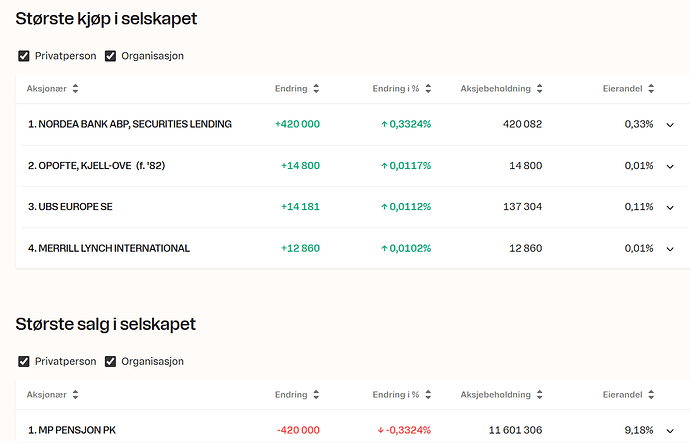Sort Største kjøp table by Eierandel
Image resolution: width=690 pixels, height=443 pixels.
[628, 88]
